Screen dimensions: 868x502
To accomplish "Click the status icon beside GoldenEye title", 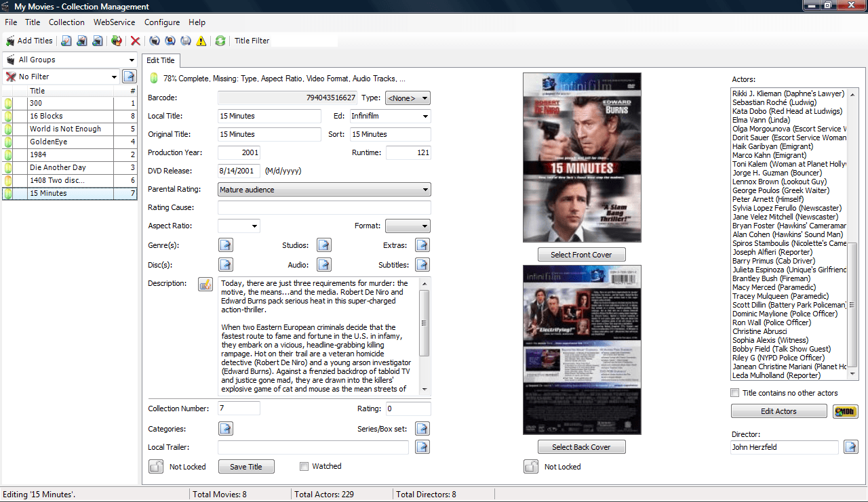I will coord(8,142).
